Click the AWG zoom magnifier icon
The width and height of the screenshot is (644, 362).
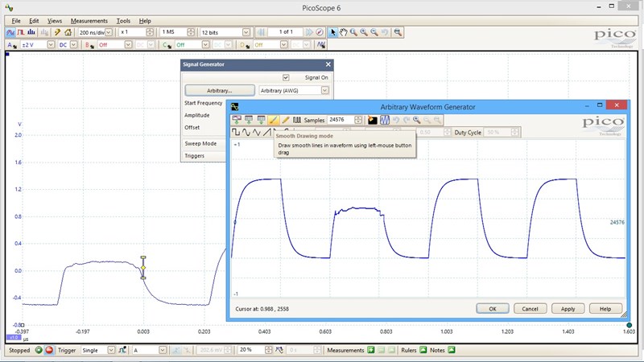tap(417, 120)
